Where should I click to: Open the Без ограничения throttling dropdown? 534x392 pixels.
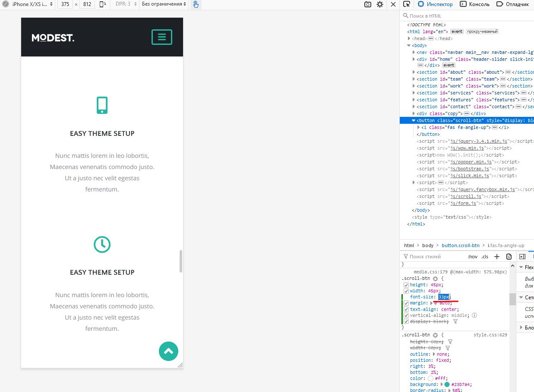[164, 4]
